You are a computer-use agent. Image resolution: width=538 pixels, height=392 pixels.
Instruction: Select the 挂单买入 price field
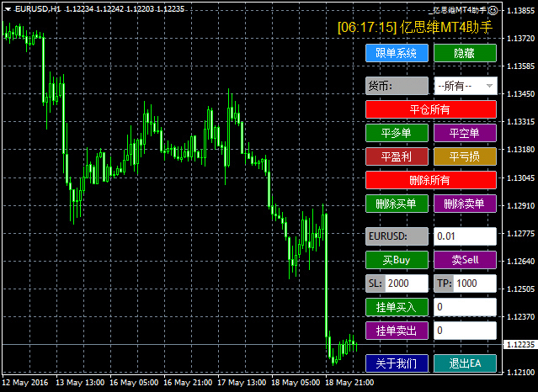465,307
